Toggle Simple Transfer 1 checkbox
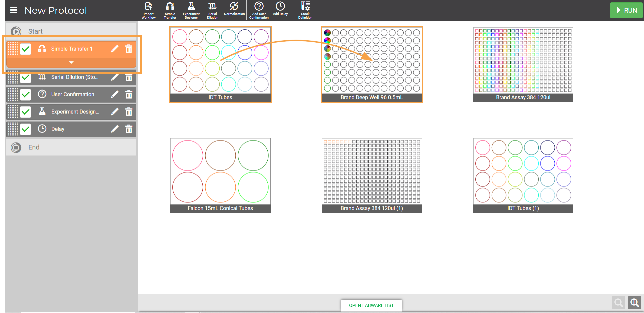The height and width of the screenshot is (313, 644). (x=26, y=49)
